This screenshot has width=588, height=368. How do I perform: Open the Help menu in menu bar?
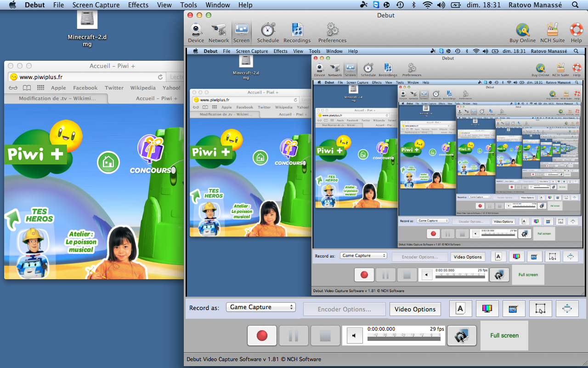245,5
